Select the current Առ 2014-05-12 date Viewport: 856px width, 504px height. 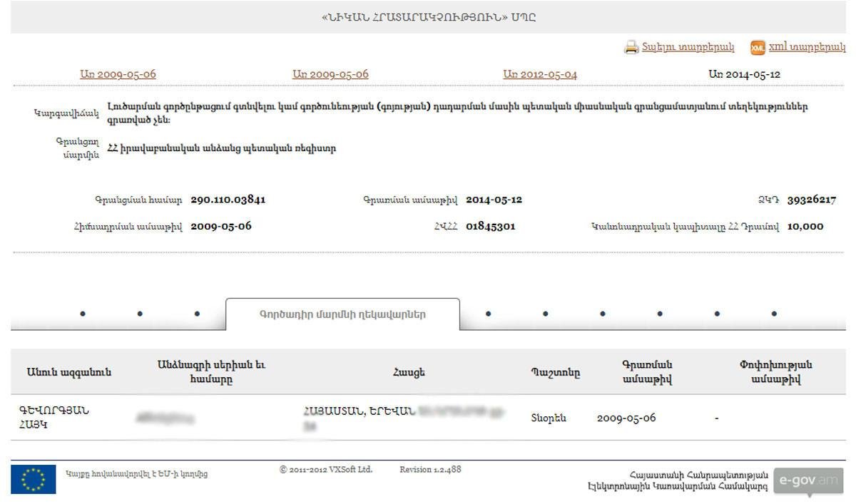[x=744, y=74]
